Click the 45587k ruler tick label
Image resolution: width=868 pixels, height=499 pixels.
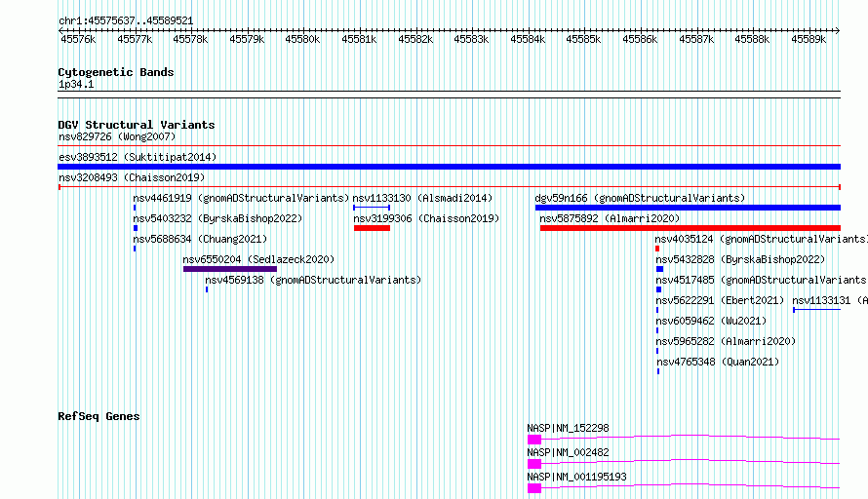click(696, 39)
